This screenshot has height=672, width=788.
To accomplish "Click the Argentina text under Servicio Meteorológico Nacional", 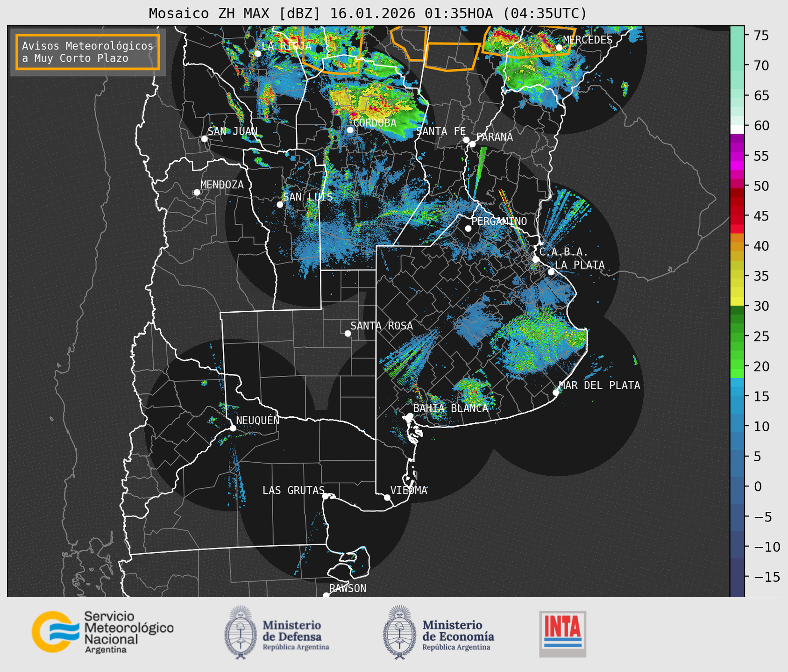I will (x=105, y=650).
